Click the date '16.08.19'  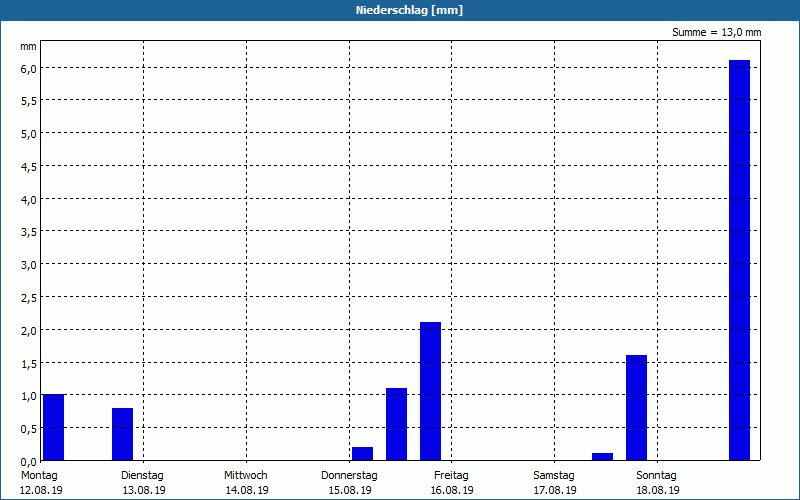452,491
